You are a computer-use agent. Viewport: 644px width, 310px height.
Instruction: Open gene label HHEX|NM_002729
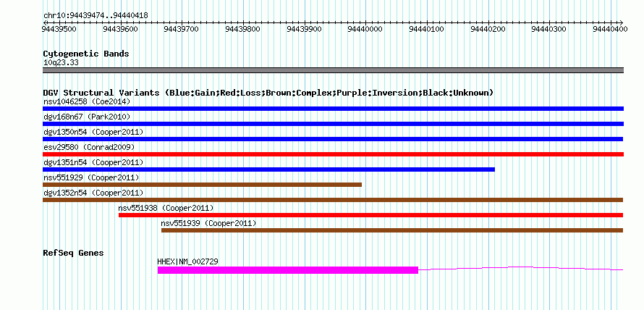click(187, 261)
